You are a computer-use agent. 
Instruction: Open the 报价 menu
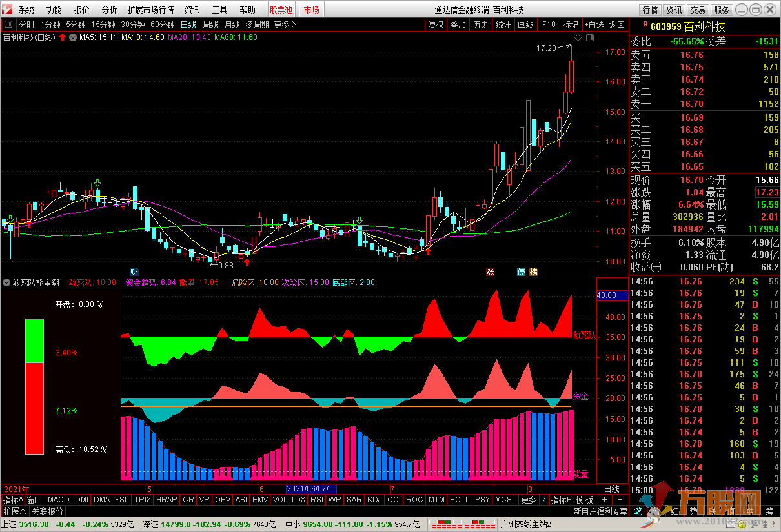pos(82,10)
